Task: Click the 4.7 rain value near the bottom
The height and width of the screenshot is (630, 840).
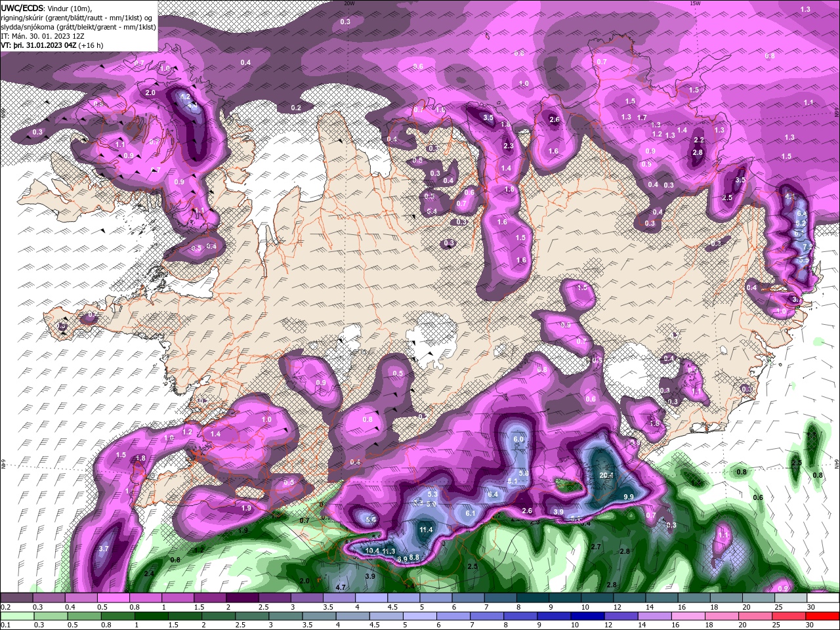Action: 341,587
